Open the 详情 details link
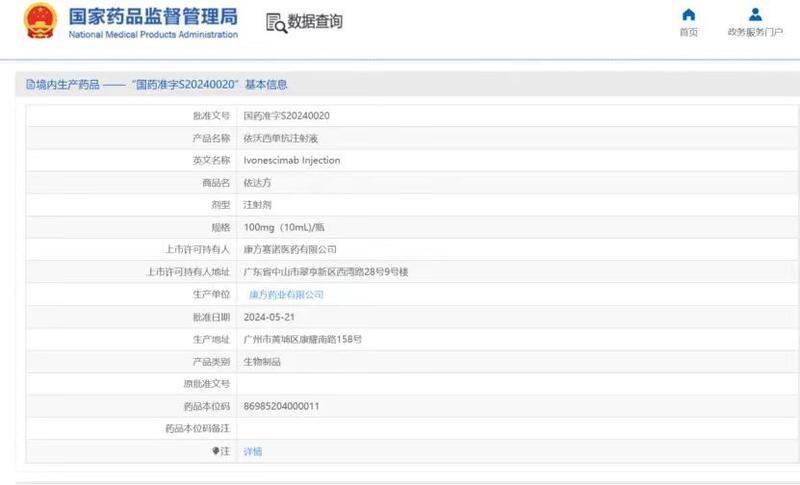The width and height of the screenshot is (800, 485). click(x=253, y=451)
